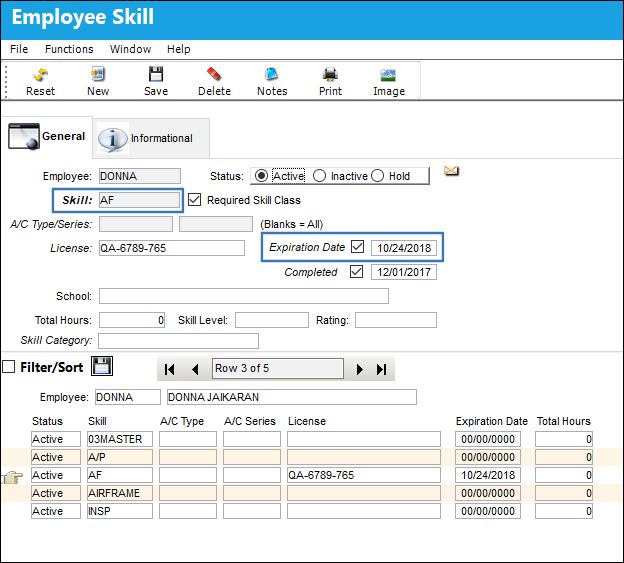Go to the previous row
The width and height of the screenshot is (624, 563).
tap(195, 370)
